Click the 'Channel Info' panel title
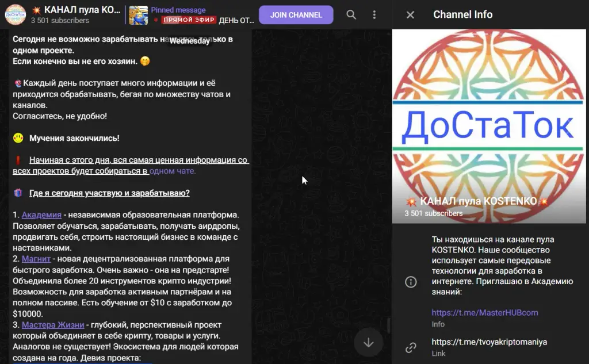 pos(463,14)
